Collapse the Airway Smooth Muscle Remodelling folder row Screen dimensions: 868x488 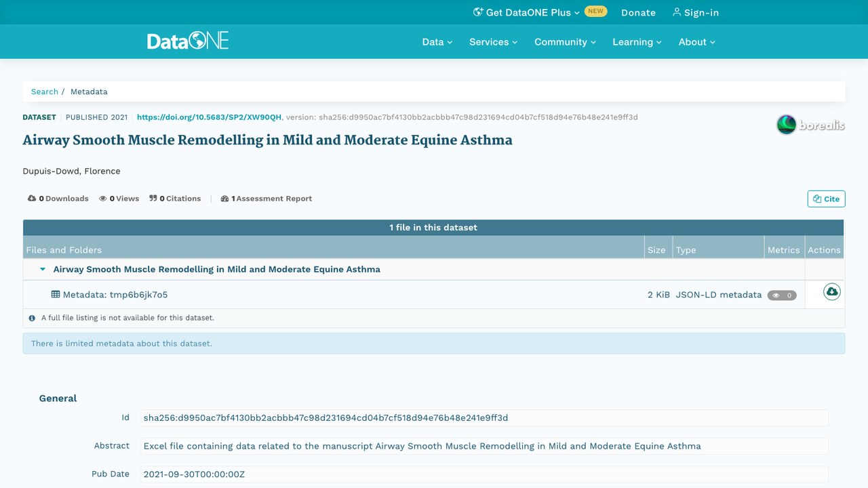click(x=43, y=269)
